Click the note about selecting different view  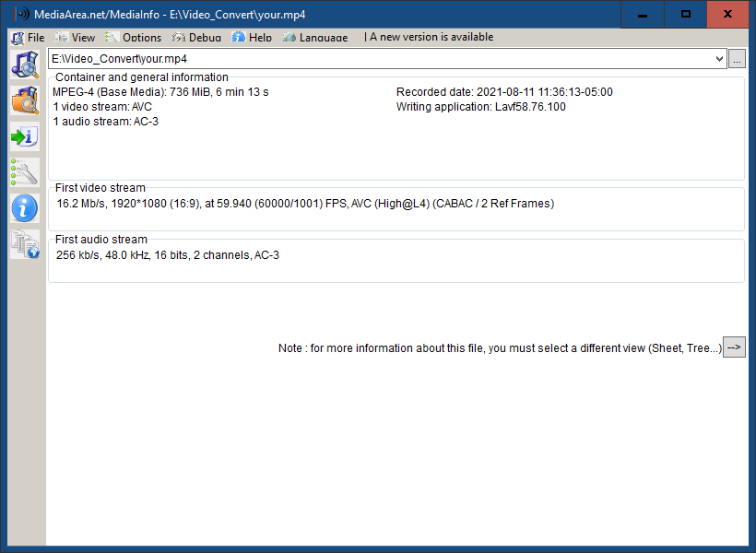pos(500,348)
